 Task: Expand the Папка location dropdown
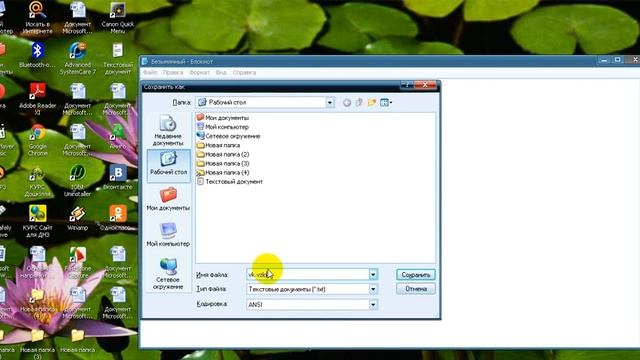click(330, 102)
